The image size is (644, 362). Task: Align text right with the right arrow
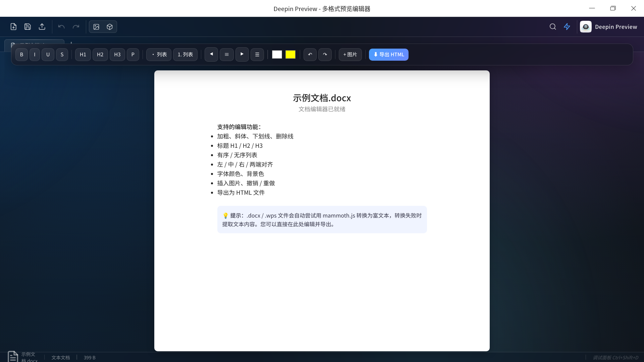coord(242,54)
